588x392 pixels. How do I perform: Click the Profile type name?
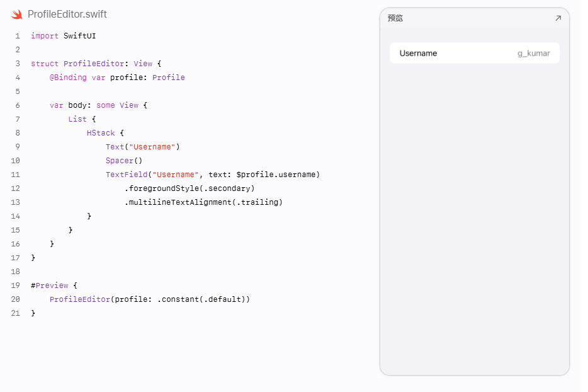click(169, 78)
